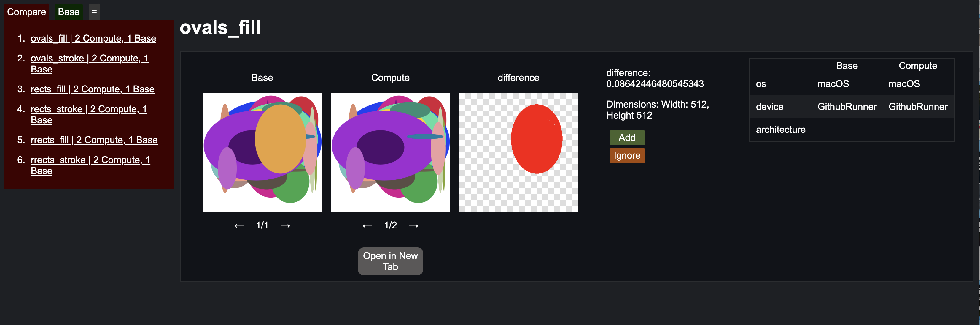
Task: Open rects_stroke comparison link
Action: 89,109
